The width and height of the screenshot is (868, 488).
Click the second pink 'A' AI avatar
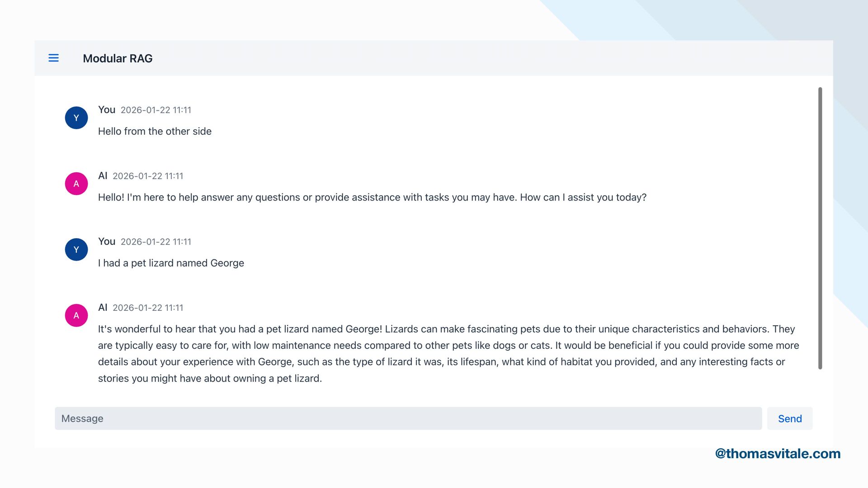point(76,315)
